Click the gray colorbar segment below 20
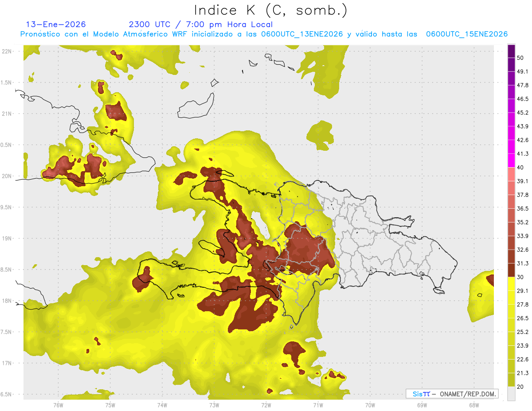This screenshot has width=532, height=411. tap(511, 393)
